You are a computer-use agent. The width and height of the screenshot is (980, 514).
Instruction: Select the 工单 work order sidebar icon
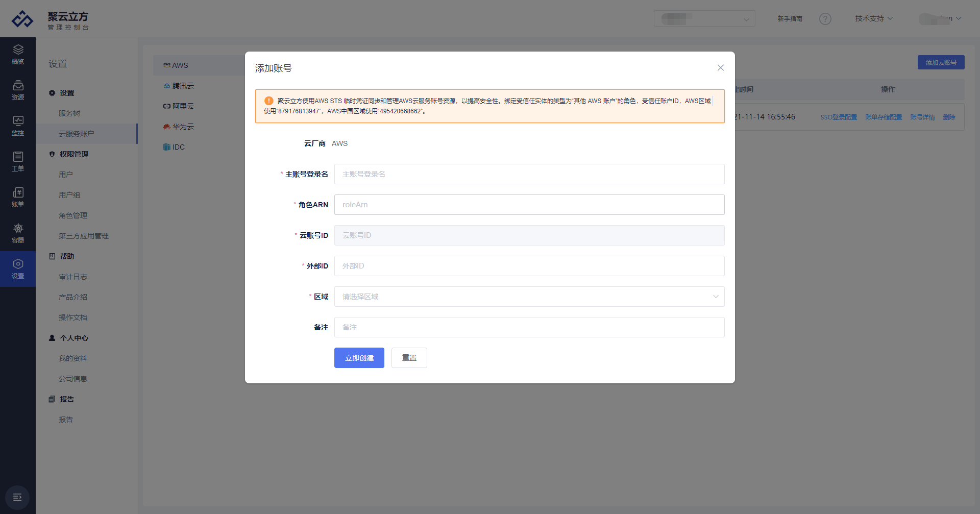tap(18, 161)
